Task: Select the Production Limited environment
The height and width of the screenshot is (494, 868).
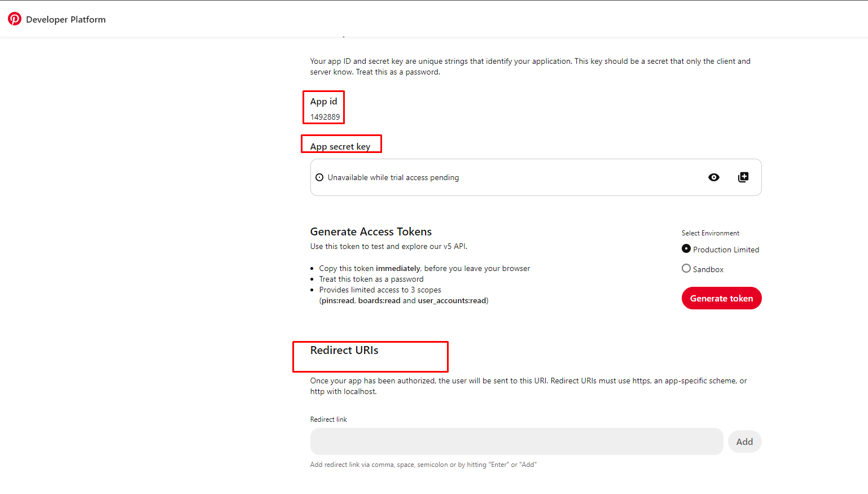Action: click(686, 248)
